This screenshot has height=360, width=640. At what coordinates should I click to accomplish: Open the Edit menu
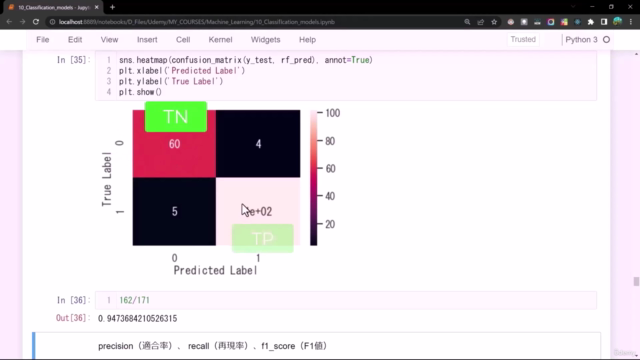[75, 40]
